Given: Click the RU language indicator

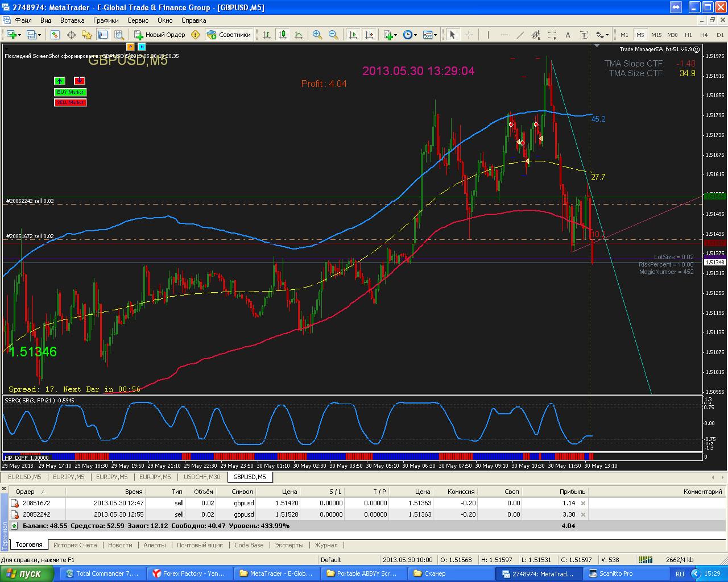Looking at the screenshot, I should pos(680,573).
